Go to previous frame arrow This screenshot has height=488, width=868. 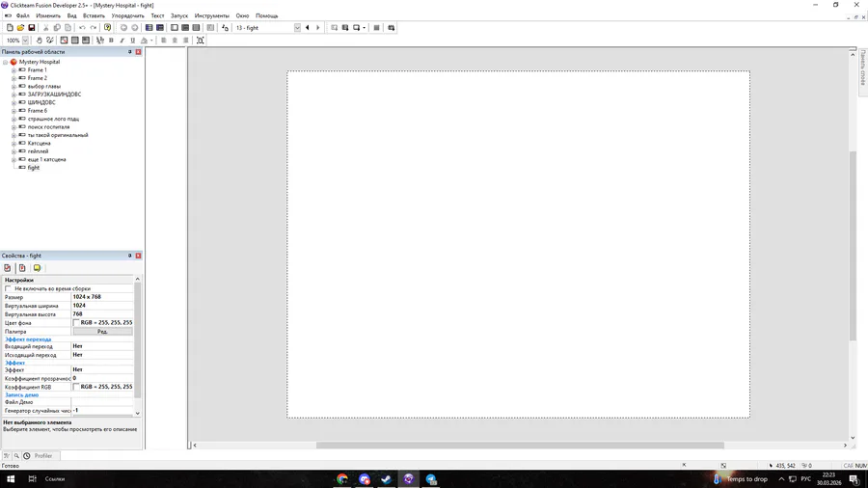point(308,28)
